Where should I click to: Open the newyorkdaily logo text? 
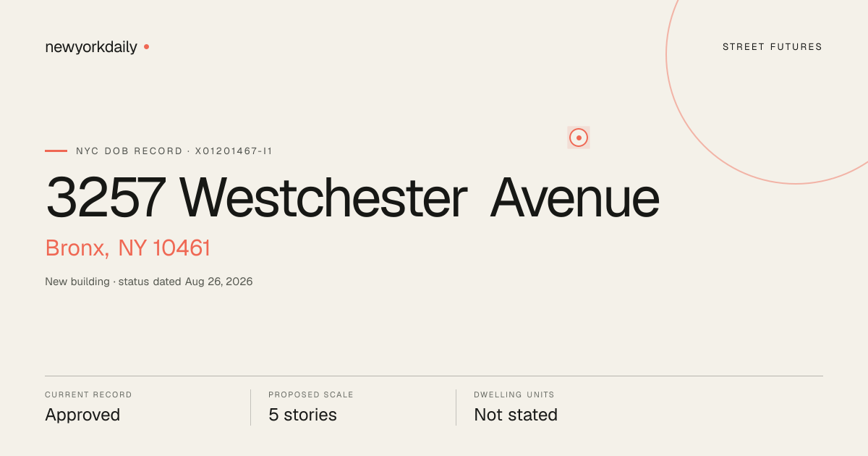pos(91,47)
